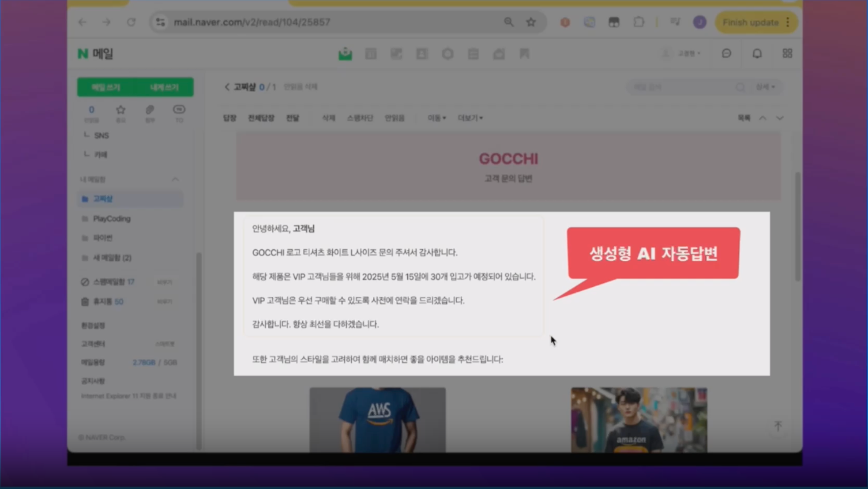The height and width of the screenshot is (489, 868).
Task: Click the zoom magnifier icon in address bar
Action: coord(509,22)
